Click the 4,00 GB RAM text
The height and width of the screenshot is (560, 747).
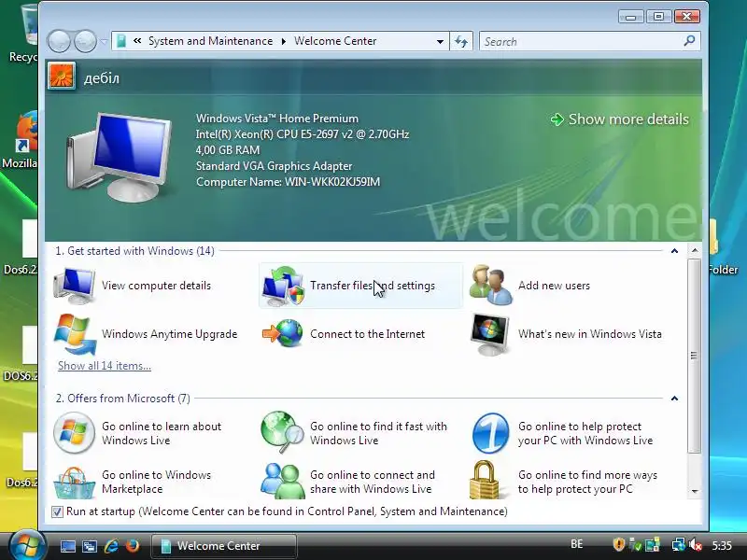click(228, 150)
